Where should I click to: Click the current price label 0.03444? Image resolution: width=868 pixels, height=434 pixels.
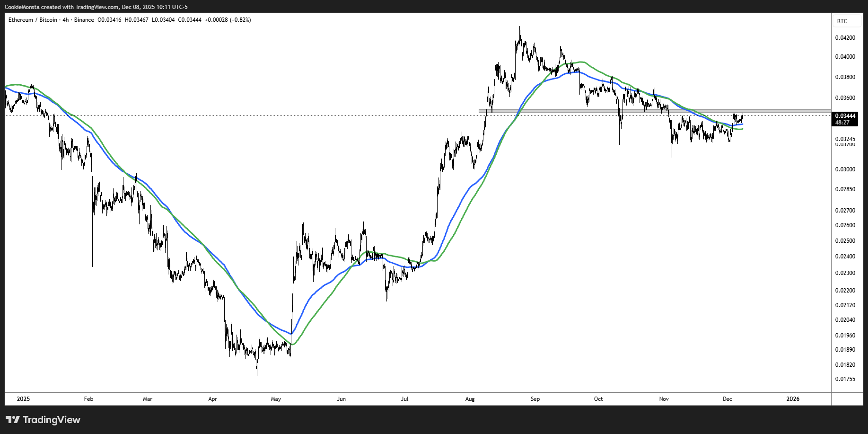(845, 116)
